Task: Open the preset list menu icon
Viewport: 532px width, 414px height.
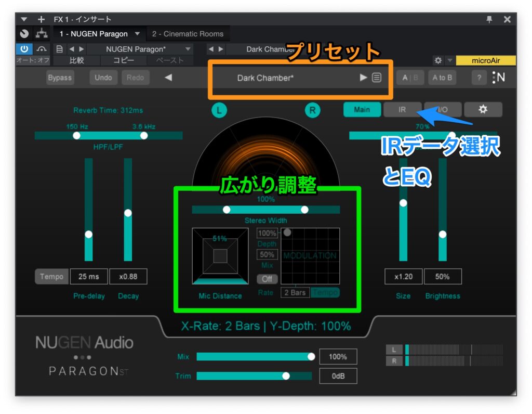Action: (x=377, y=77)
